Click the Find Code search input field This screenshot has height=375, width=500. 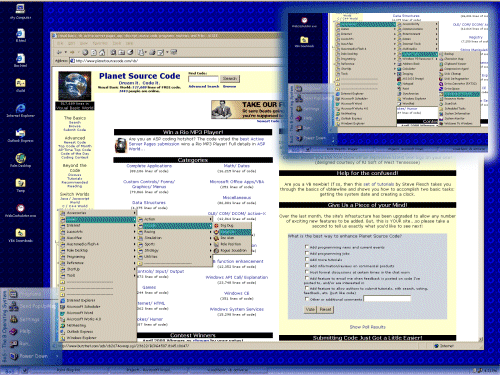pyautogui.click(x=203, y=79)
